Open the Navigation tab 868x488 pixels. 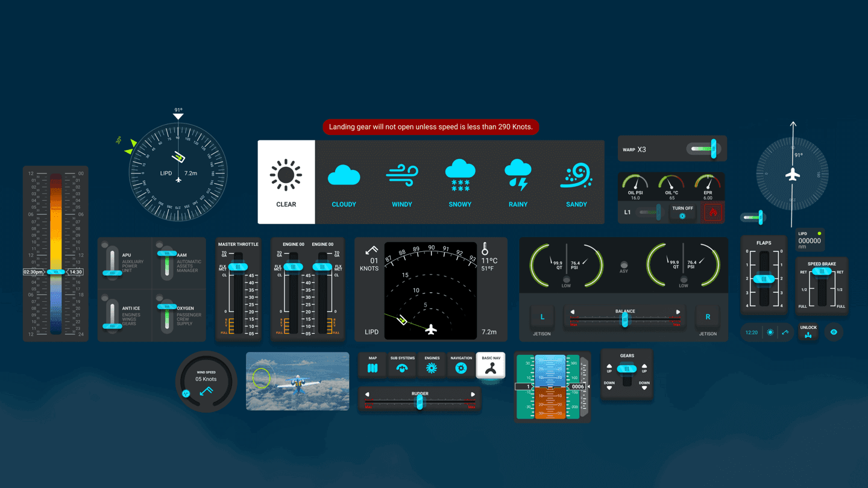pyautogui.click(x=461, y=365)
